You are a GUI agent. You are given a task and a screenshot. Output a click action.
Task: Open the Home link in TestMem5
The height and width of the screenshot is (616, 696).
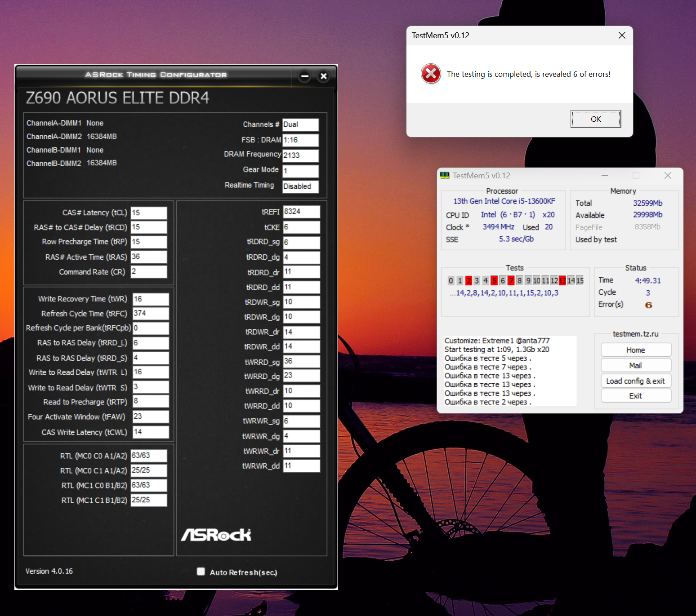(636, 350)
